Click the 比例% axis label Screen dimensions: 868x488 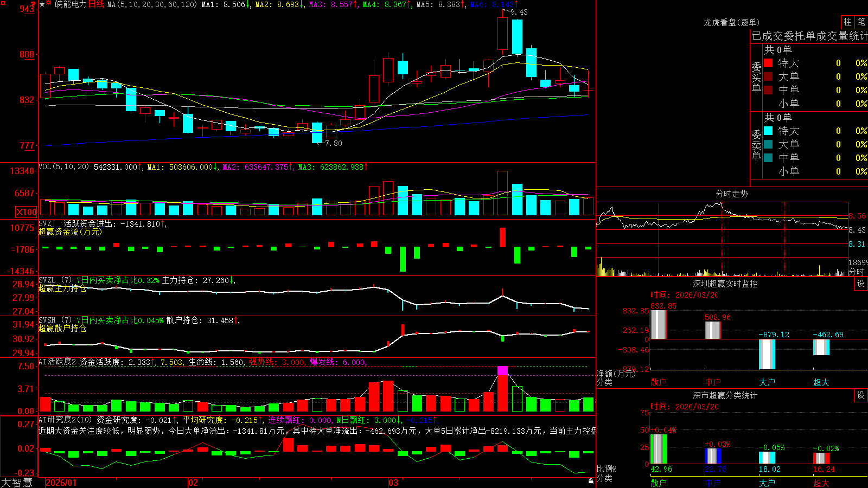click(x=607, y=468)
